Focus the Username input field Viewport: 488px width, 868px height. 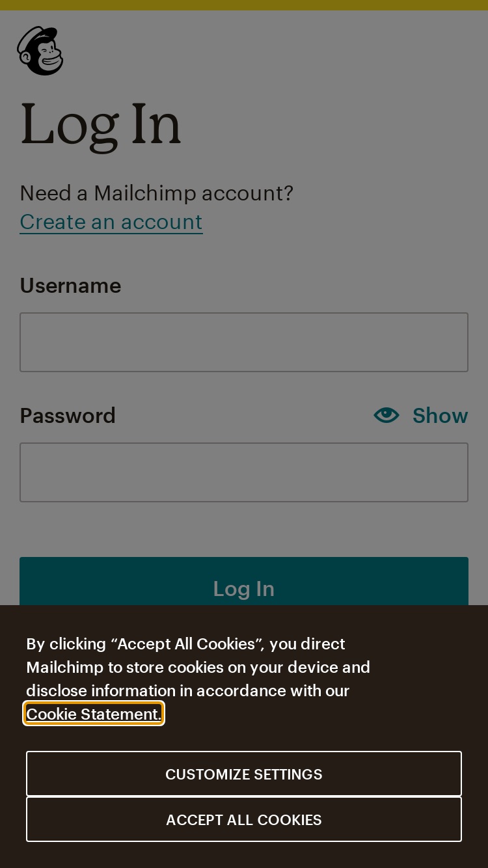coord(244,342)
